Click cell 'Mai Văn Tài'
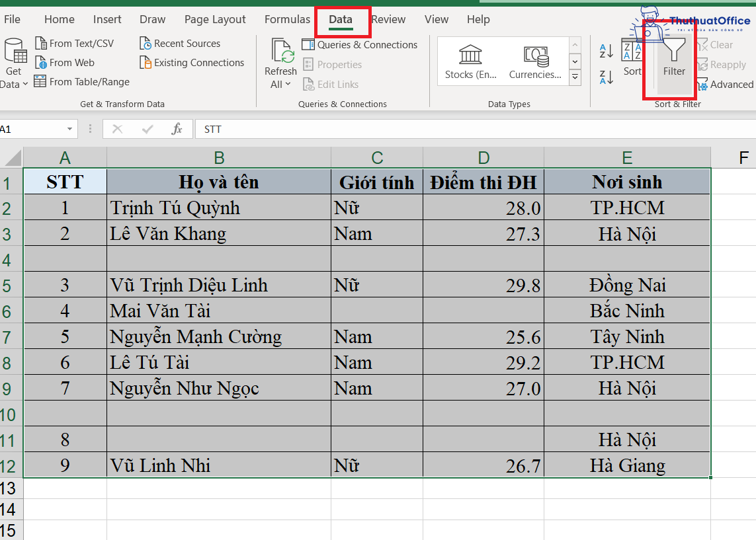Image resolution: width=756 pixels, height=540 pixels. tap(219, 311)
